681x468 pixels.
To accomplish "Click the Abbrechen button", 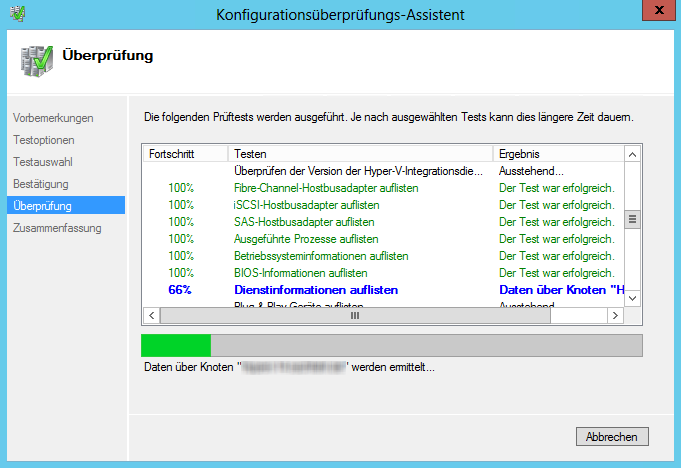I will [612, 436].
